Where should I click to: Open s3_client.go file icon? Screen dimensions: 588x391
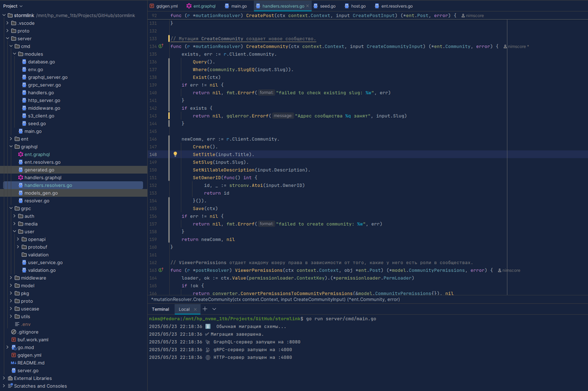24,116
